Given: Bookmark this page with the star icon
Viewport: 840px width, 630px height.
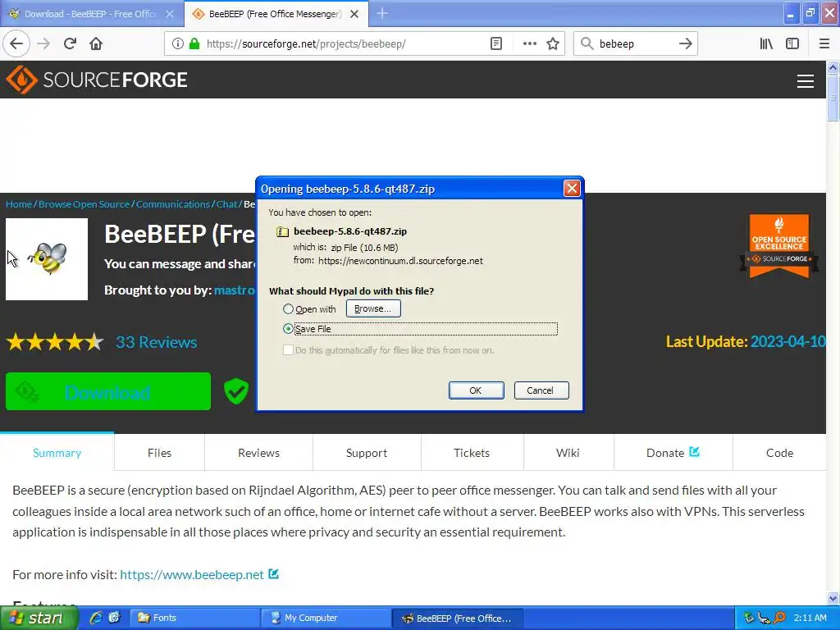Looking at the screenshot, I should (553, 43).
